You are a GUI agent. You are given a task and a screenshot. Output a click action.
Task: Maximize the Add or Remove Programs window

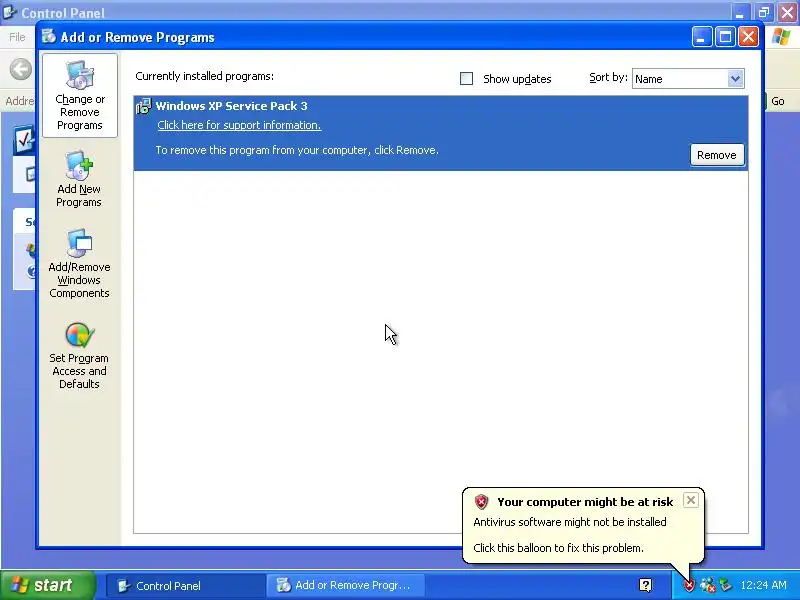[725, 37]
